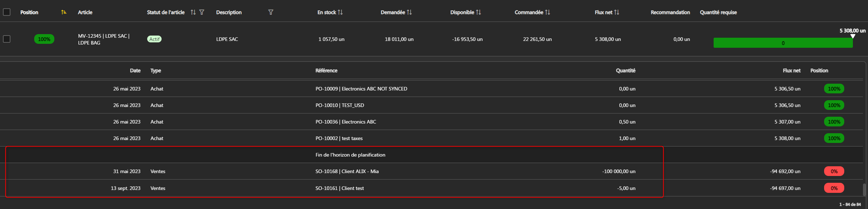Click the -94 692,00 un flux net value

click(x=785, y=171)
